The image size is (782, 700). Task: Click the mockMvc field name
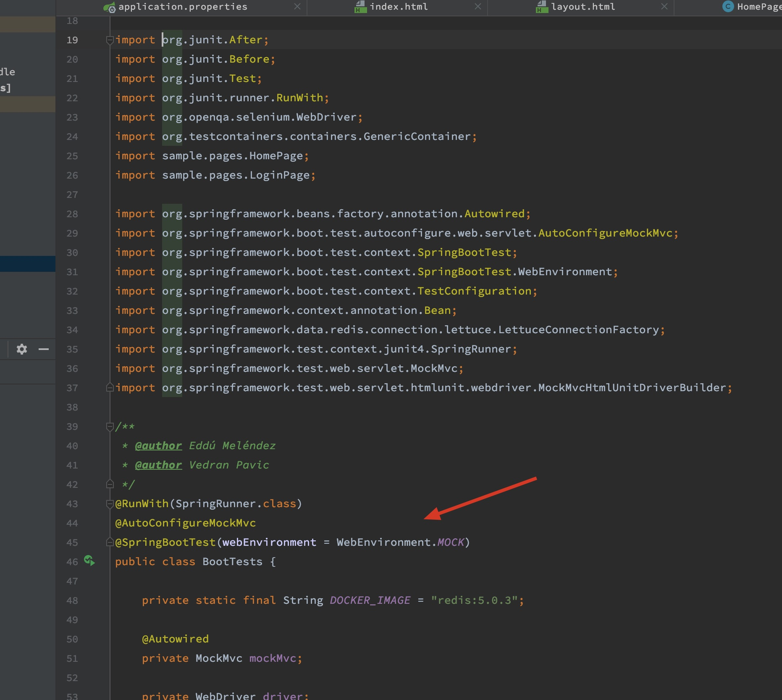(x=273, y=658)
